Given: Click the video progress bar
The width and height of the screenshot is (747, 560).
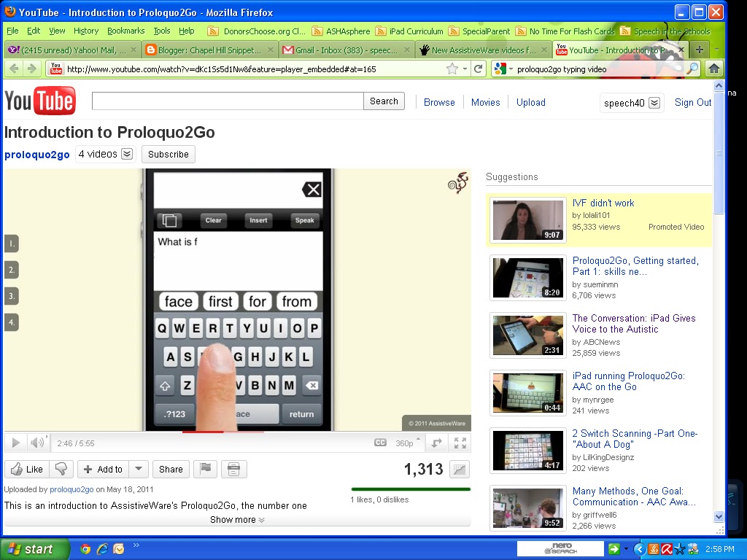Looking at the screenshot, I should [237, 432].
